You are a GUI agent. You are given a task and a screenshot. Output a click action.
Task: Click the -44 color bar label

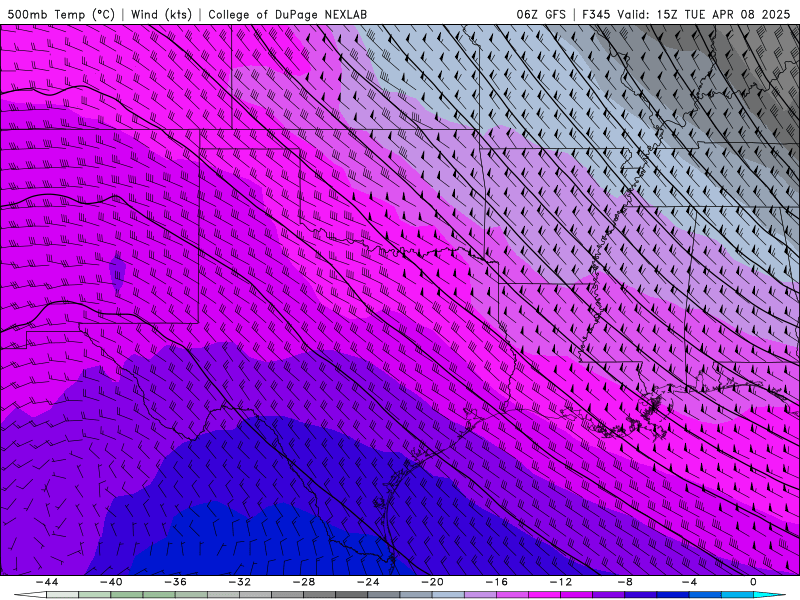click(x=47, y=582)
